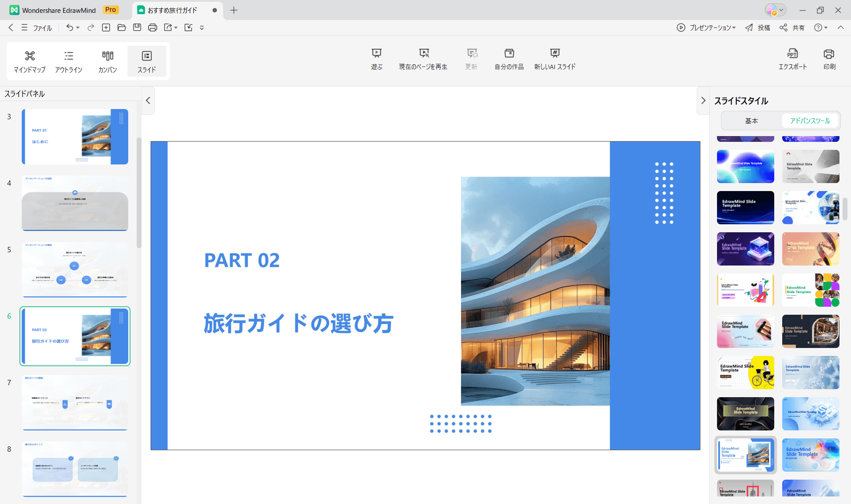Select the 遊ぶ icon

pyautogui.click(x=376, y=59)
